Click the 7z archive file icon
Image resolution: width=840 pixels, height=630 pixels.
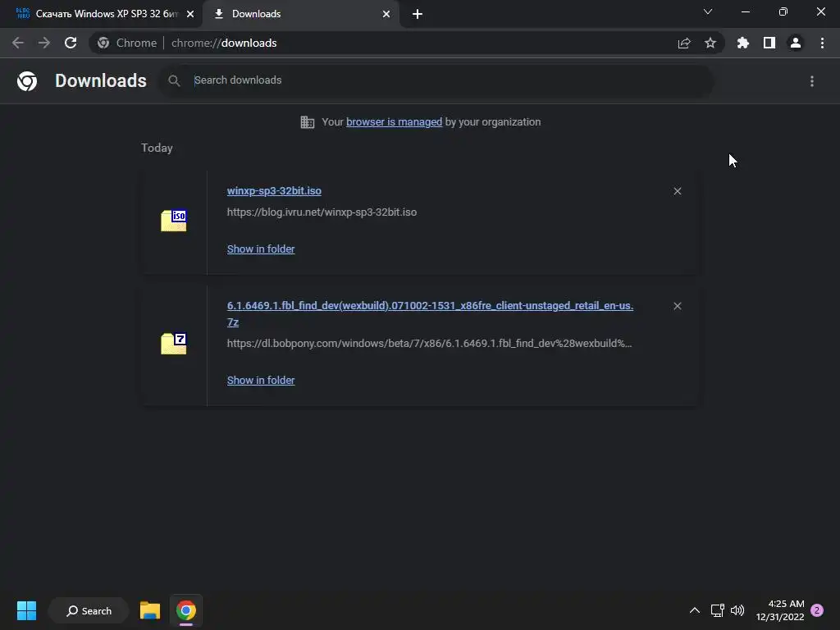tap(174, 344)
